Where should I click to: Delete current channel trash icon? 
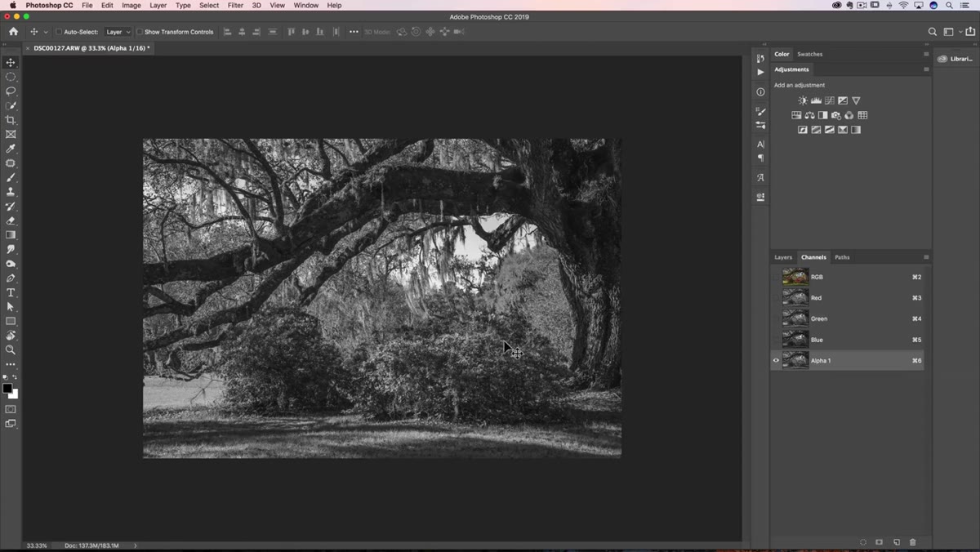[x=913, y=542]
